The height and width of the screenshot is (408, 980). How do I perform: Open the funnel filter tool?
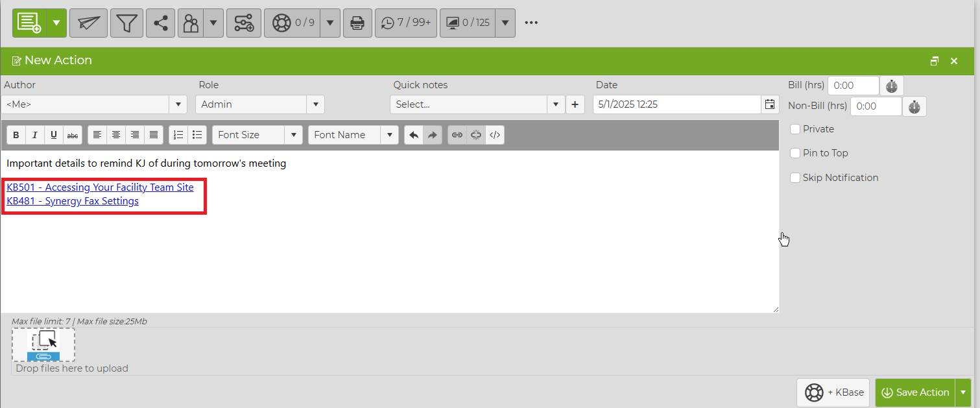(126, 23)
